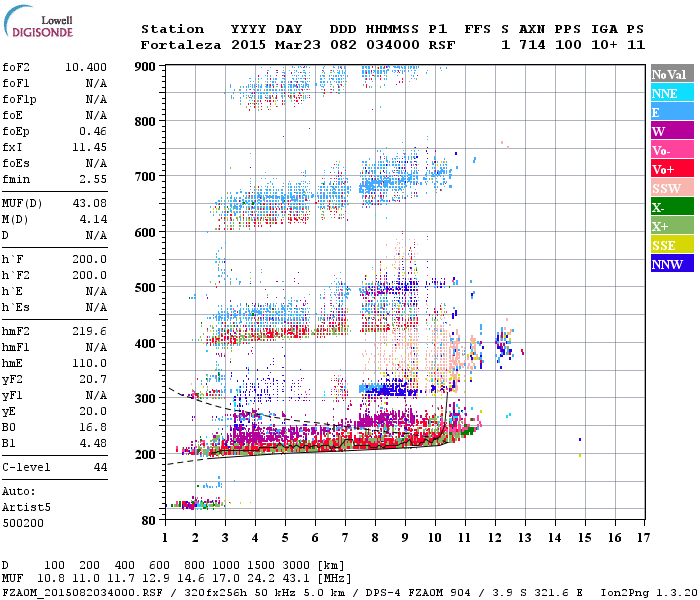Click the yF2 value 20.7
This screenshot has width=700, height=600.
(x=93, y=379)
